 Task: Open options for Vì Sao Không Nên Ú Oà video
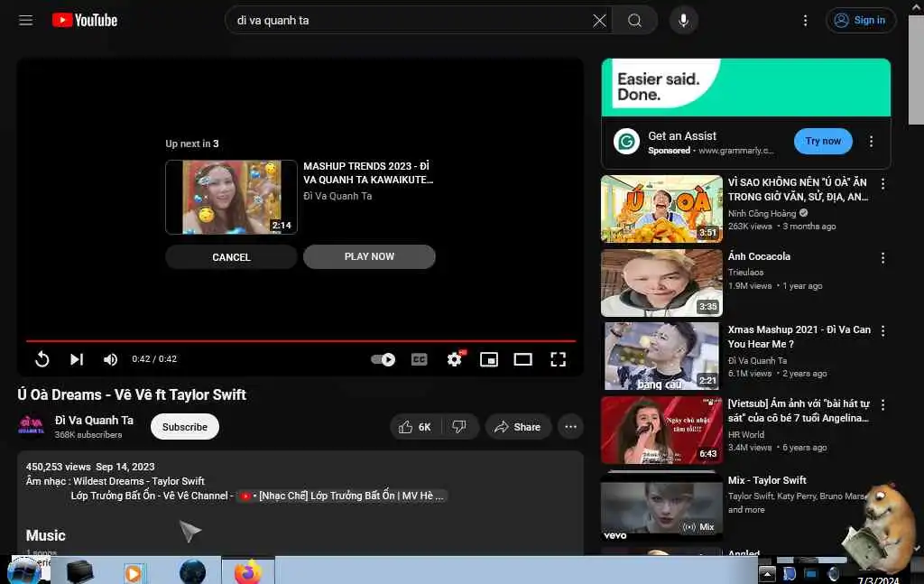[882, 184]
